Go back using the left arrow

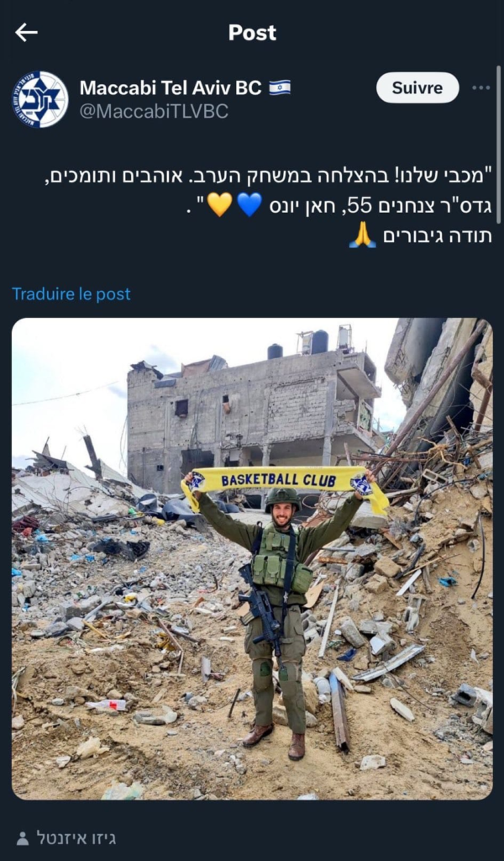[26, 33]
